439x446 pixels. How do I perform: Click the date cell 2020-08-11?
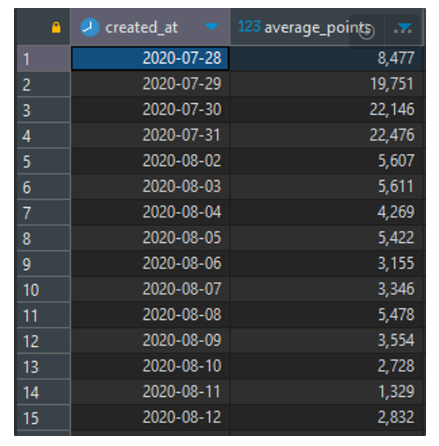coord(150,392)
